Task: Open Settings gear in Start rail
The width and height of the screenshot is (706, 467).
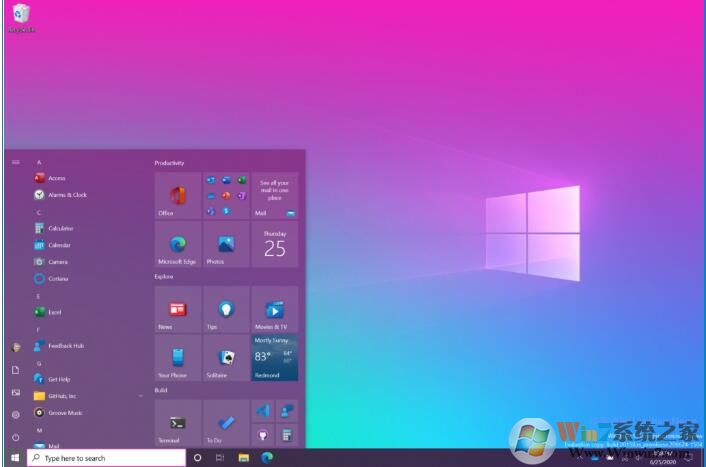Action: tap(16, 415)
